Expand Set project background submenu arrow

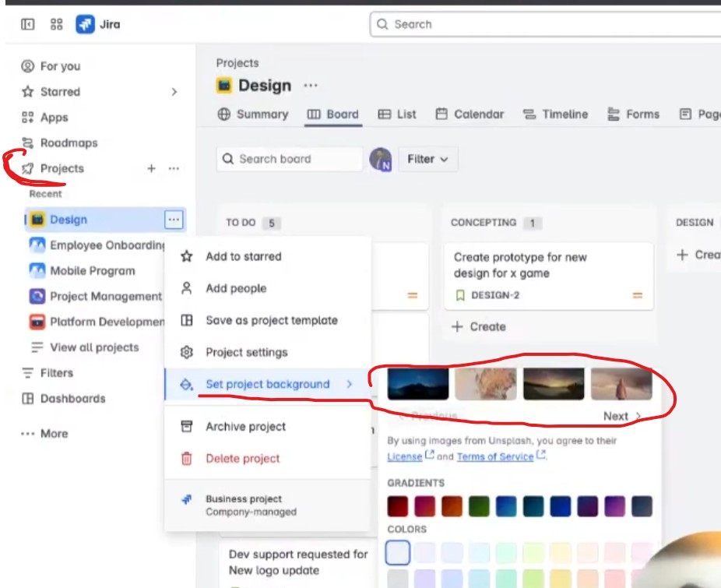(350, 384)
